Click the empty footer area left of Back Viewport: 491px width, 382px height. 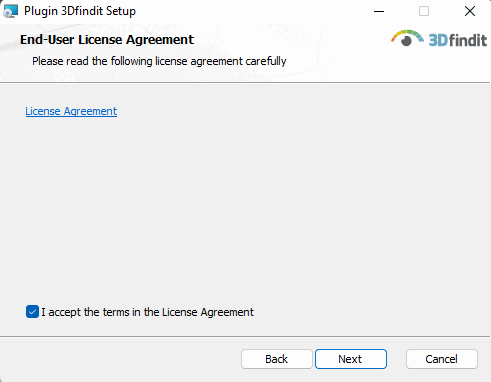120,359
